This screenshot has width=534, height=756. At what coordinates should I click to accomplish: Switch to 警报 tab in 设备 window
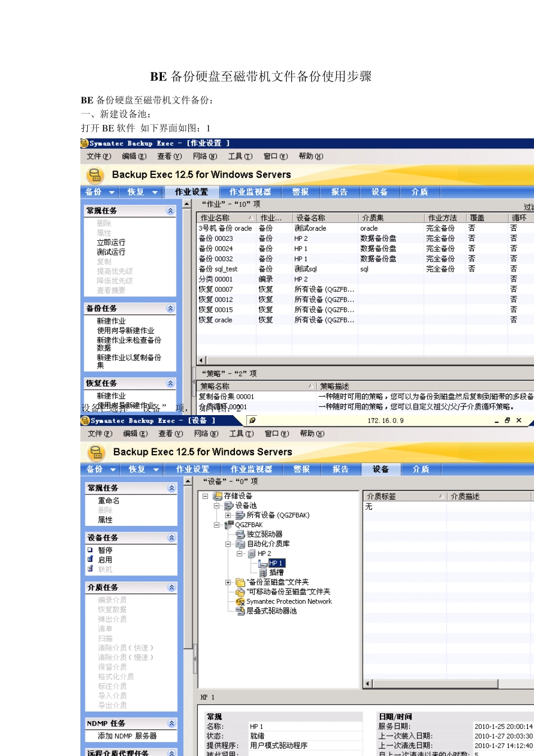click(302, 469)
